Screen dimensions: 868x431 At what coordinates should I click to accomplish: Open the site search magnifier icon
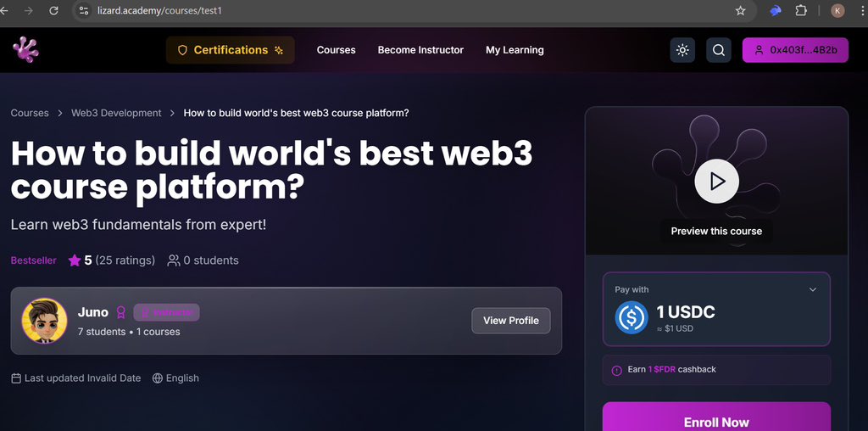[x=719, y=50]
